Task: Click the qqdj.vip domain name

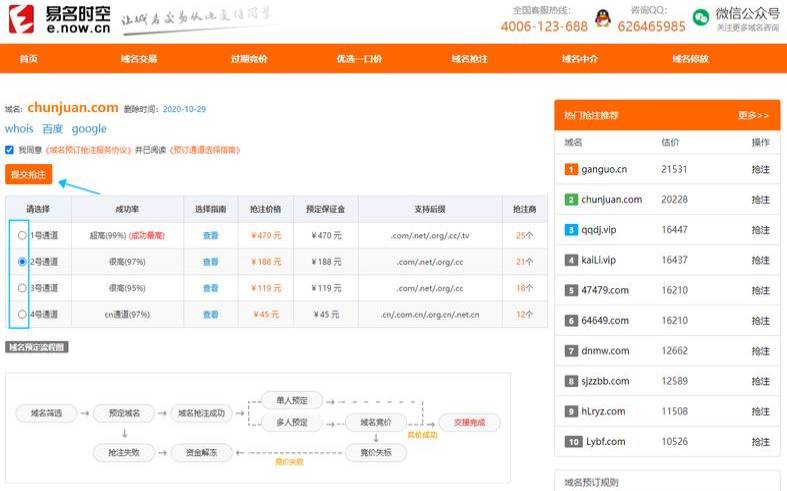Action: (x=599, y=230)
